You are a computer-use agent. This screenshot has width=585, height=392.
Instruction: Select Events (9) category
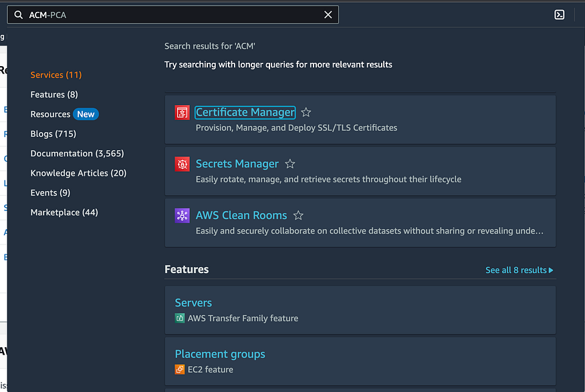[x=50, y=192]
